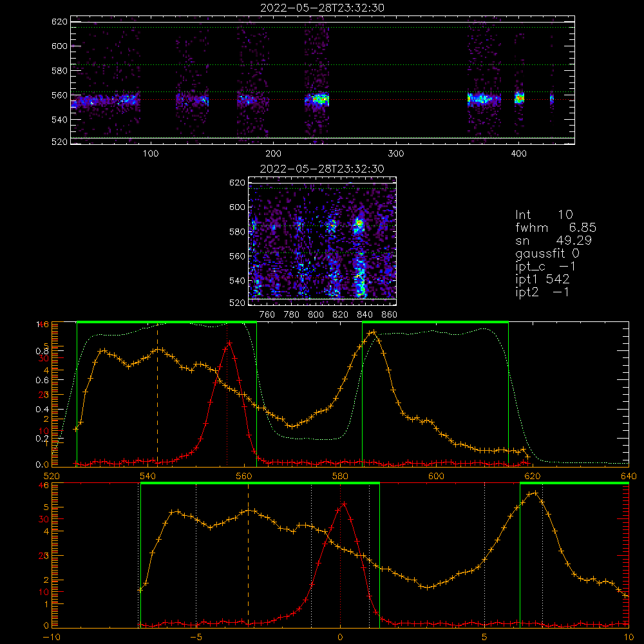This screenshot has height=644, width=644.
Task: Click the white 0.4 label on upper line plot
Action: click(x=42, y=410)
